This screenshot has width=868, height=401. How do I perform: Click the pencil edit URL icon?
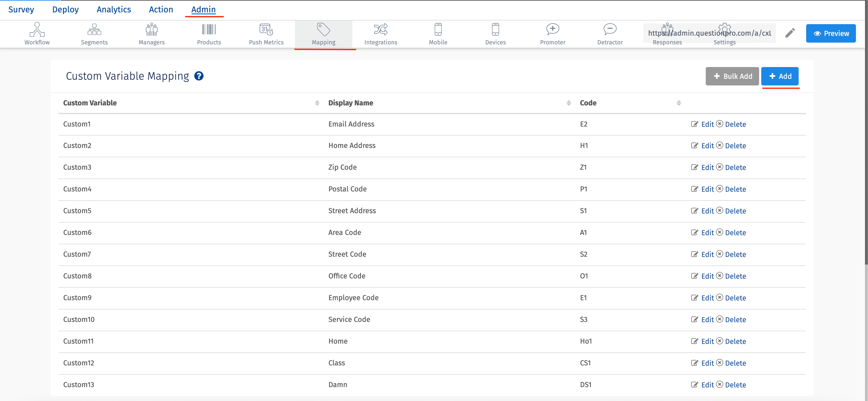(x=790, y=33)
